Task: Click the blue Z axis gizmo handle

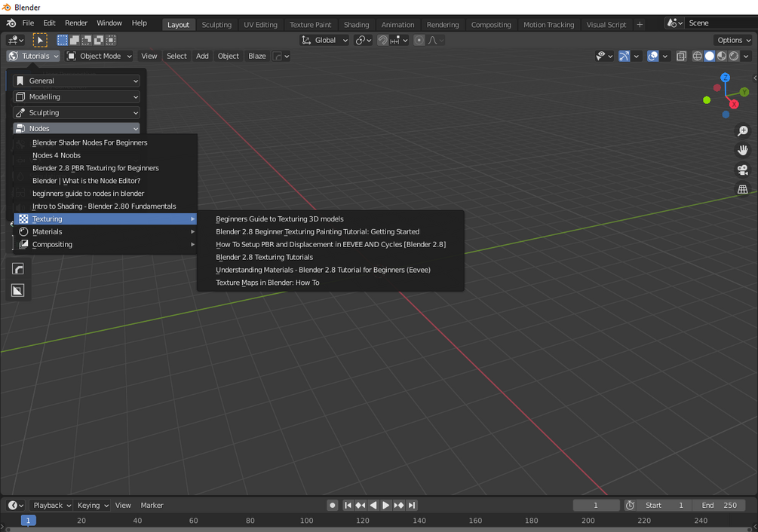Action: 725,78
